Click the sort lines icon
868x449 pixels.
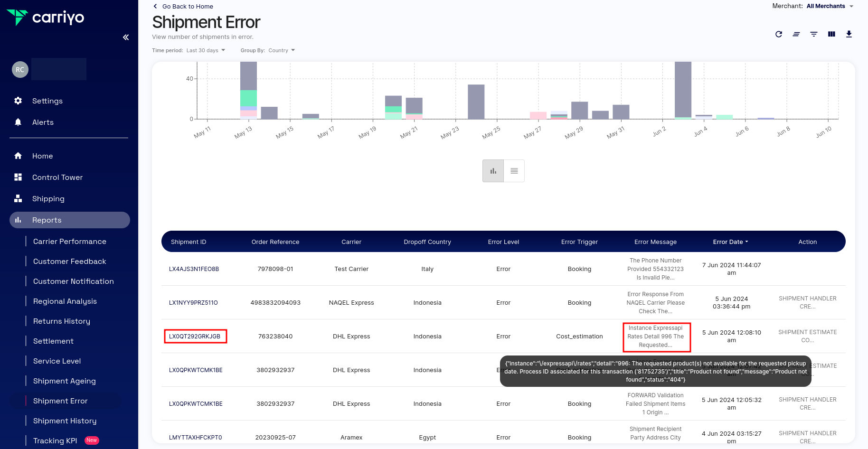click(x=796, y=34)
